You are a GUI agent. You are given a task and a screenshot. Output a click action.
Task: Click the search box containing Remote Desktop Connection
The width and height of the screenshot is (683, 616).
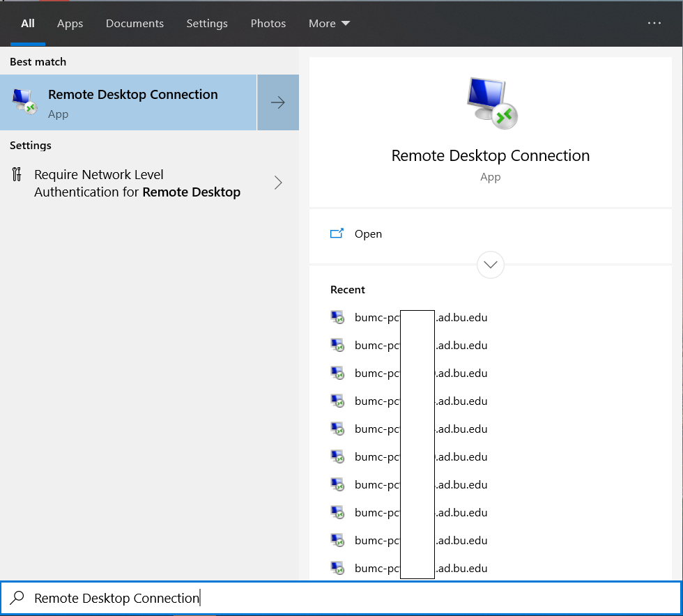341,598
